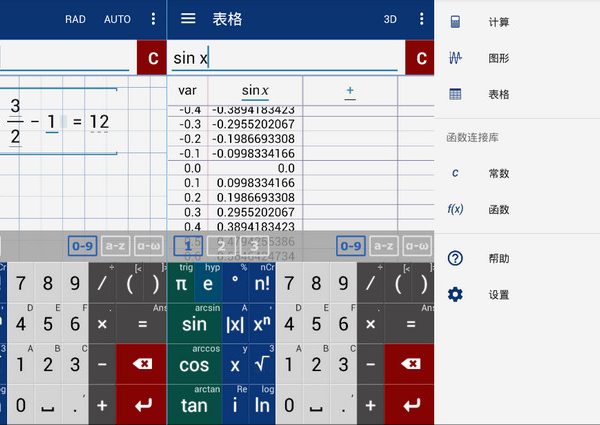
Task: Open the 计算 calculator mode
Action: pos(498,22)
